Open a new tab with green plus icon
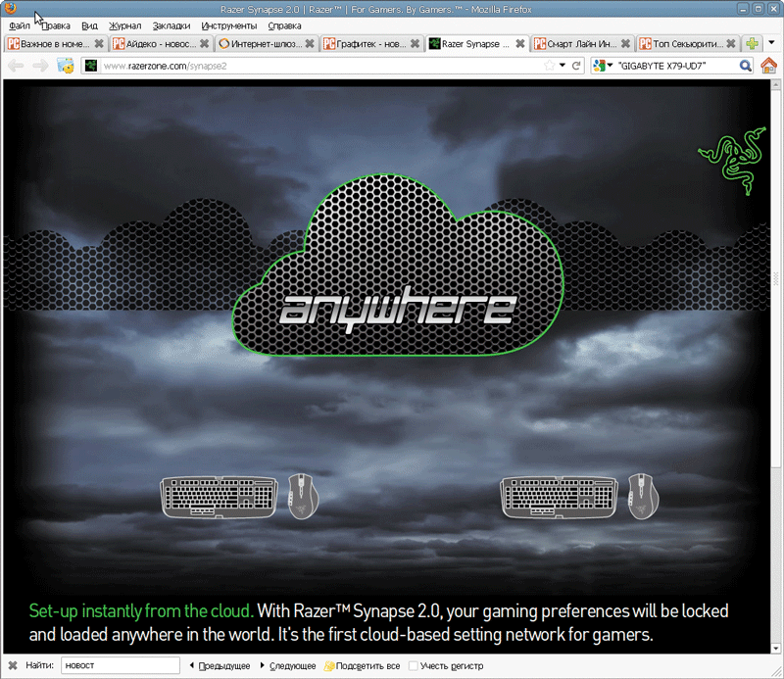 [x=752, y=44]
